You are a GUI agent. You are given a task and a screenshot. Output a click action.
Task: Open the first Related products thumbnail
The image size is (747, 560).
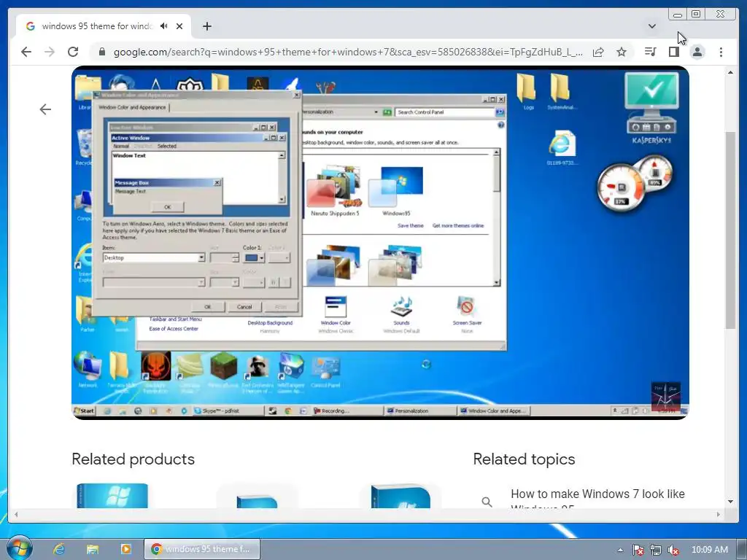click(x=112, y=495)
